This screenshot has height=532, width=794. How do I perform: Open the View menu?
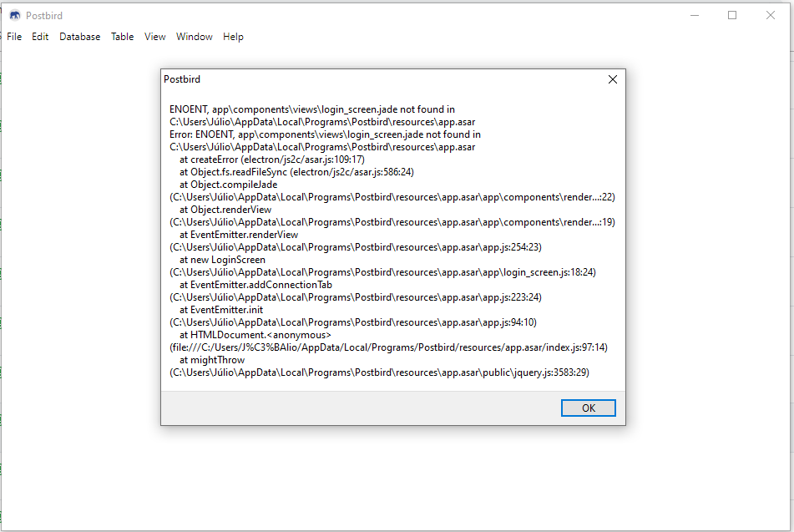point(154,37)
